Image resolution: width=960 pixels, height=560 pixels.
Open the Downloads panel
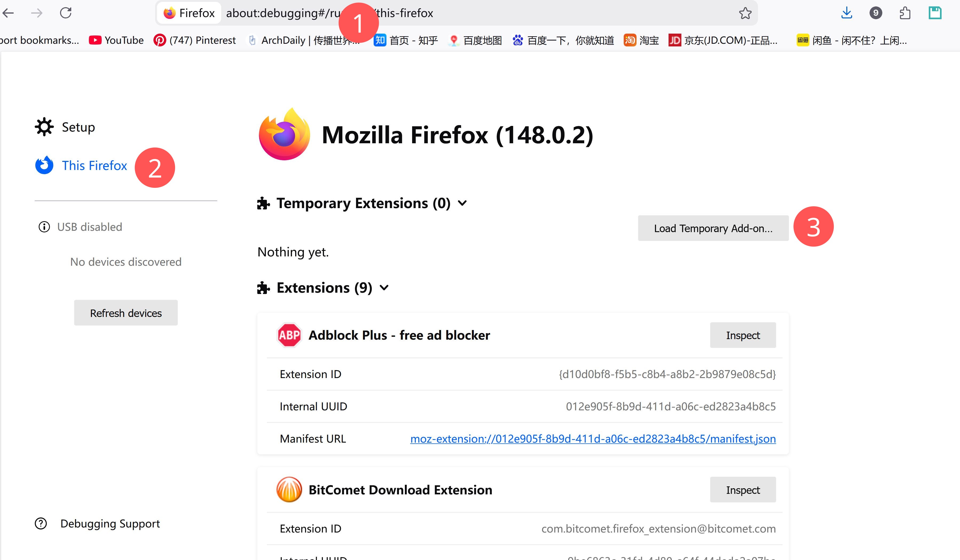(x=847, y=13)
